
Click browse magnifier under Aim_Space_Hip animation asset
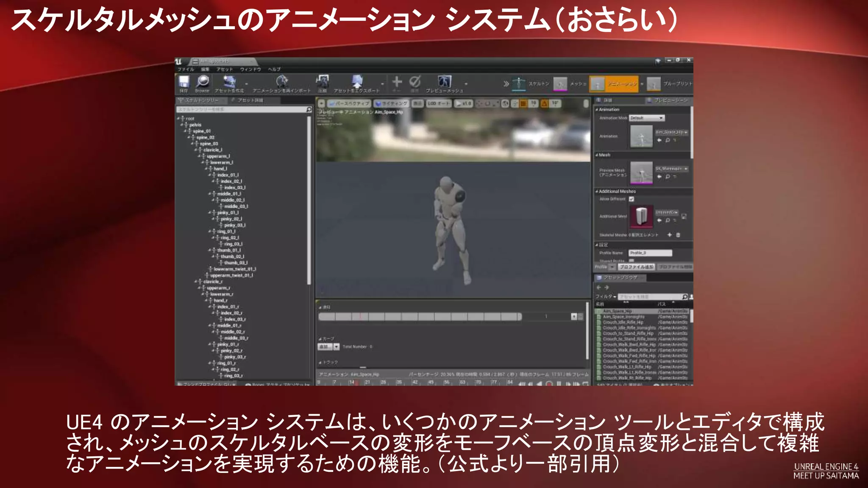[668, 140]
